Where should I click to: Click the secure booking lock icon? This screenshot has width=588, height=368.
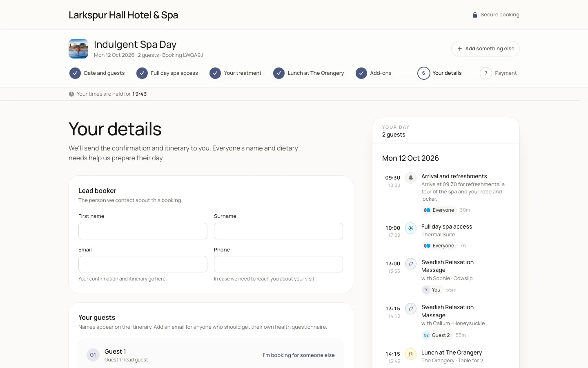point(475,15)
